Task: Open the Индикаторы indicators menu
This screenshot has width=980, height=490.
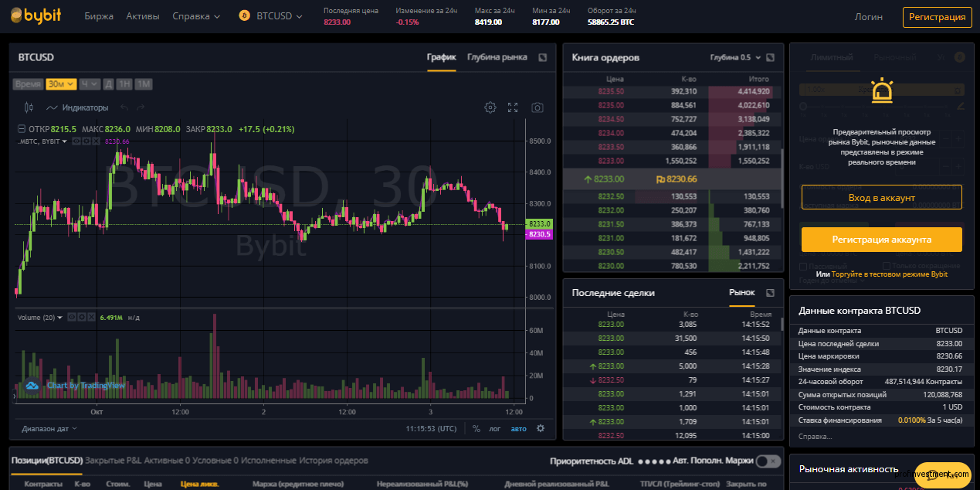Action: (x=77, y=107)
